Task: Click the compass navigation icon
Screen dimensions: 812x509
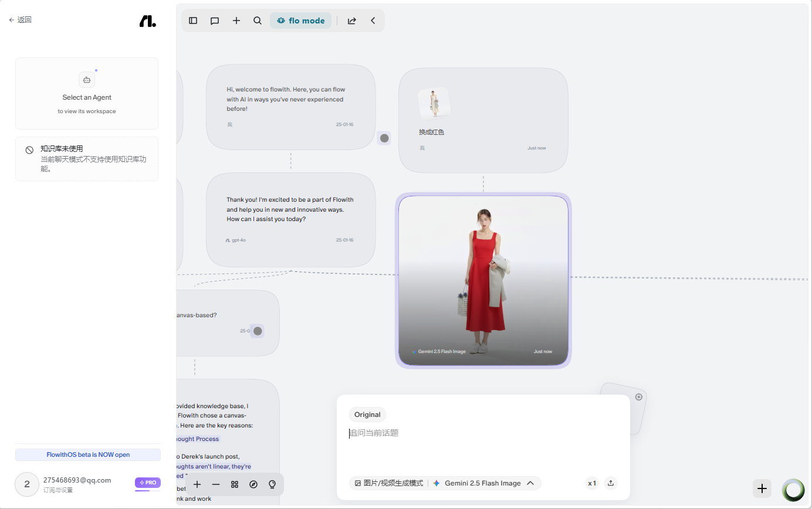Action: [x=253, y=484]
